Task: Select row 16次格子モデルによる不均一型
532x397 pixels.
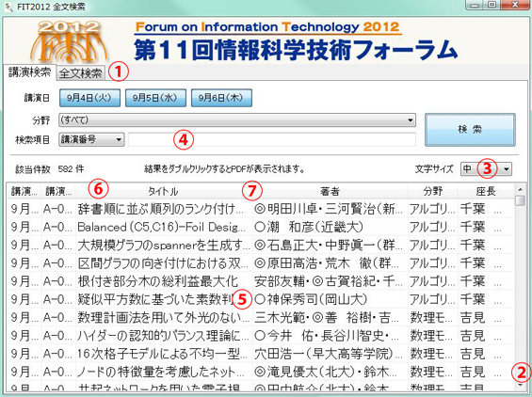Action: click(261, 354)
